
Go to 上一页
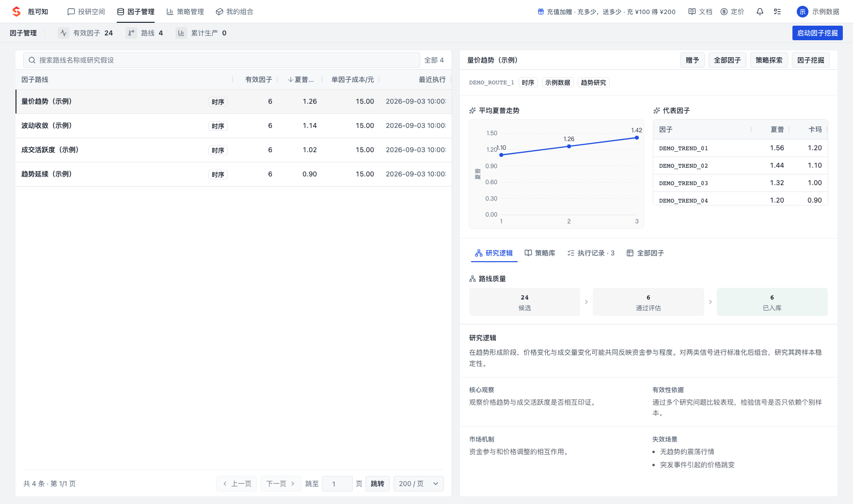click(x=237, y=484)
